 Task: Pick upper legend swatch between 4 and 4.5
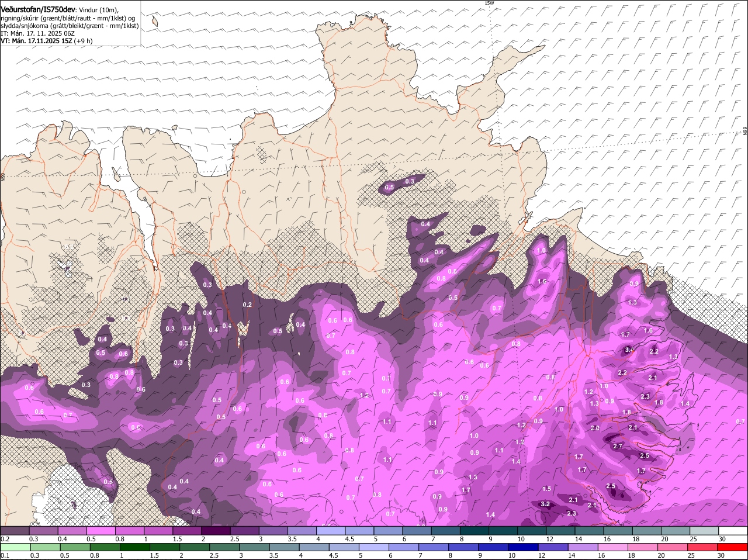point(331,531)
